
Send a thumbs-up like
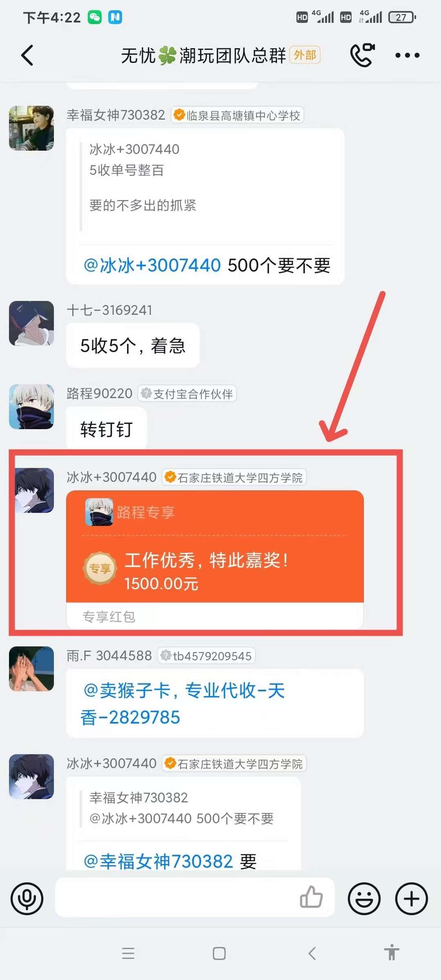click(312, 897)
